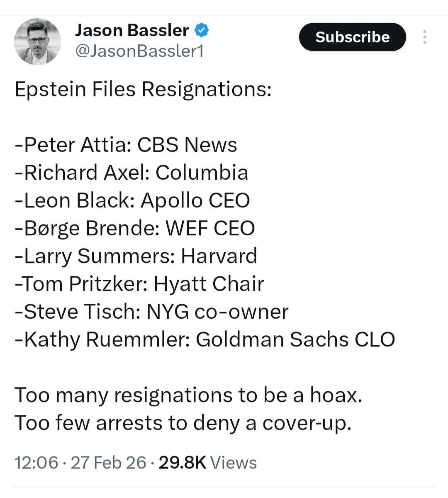Image resolution: width=448 pixels, height=498 pixels.
Task: Click the Peter Attia: CBS News line
Action: (126, 145)
